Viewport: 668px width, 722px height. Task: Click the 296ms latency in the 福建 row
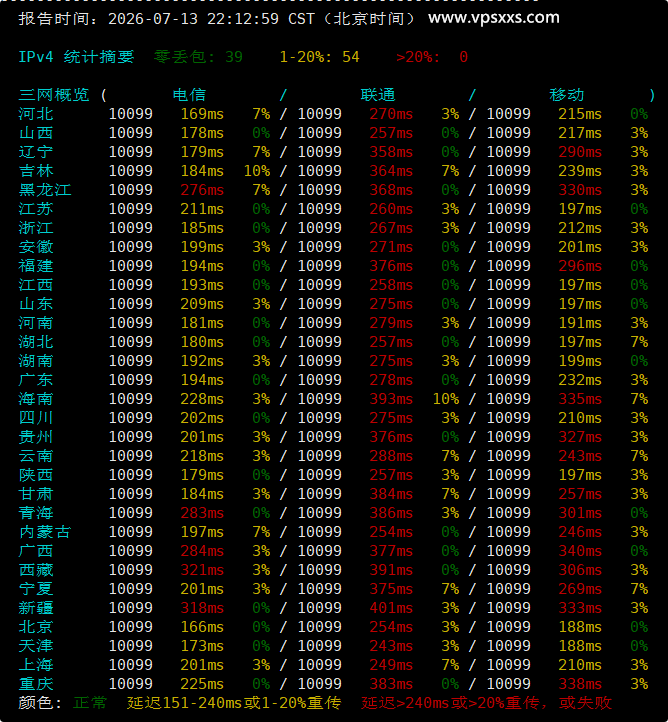580,266
